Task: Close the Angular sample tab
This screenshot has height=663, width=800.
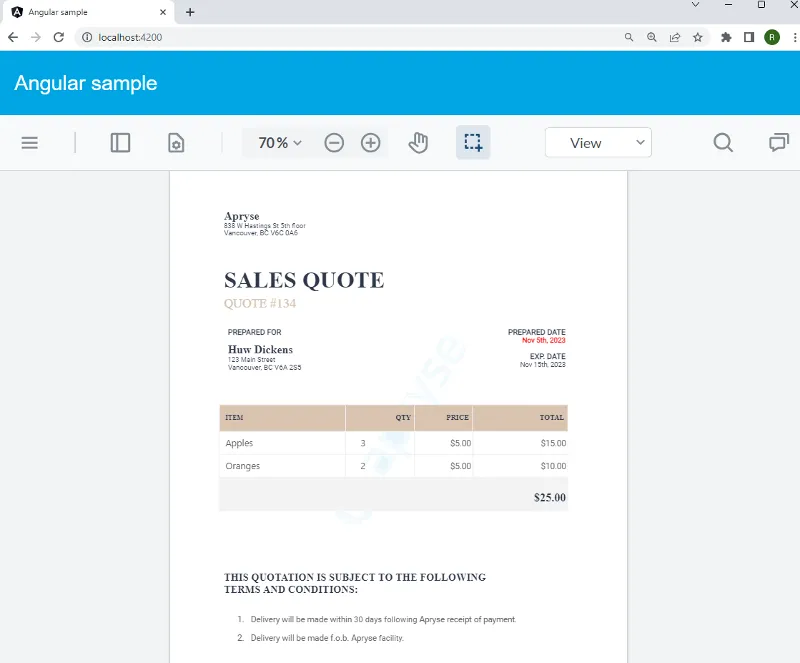Action: (163, 12)
